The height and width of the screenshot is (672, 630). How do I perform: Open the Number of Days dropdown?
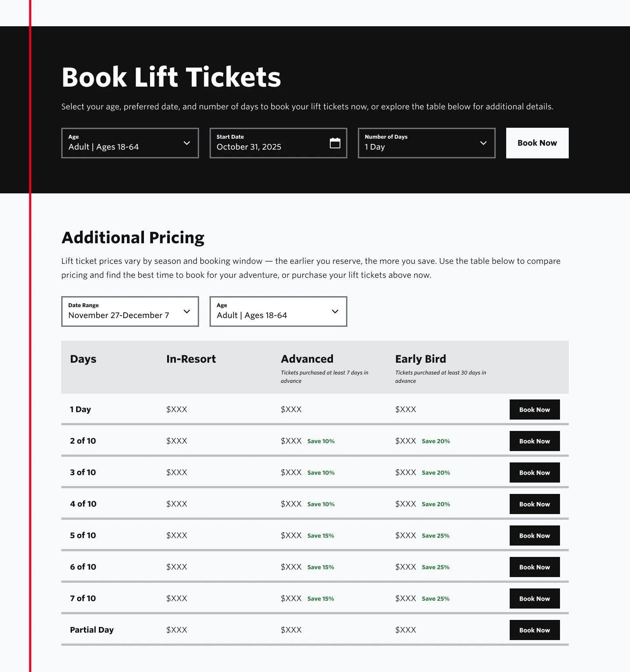(427, 143)
